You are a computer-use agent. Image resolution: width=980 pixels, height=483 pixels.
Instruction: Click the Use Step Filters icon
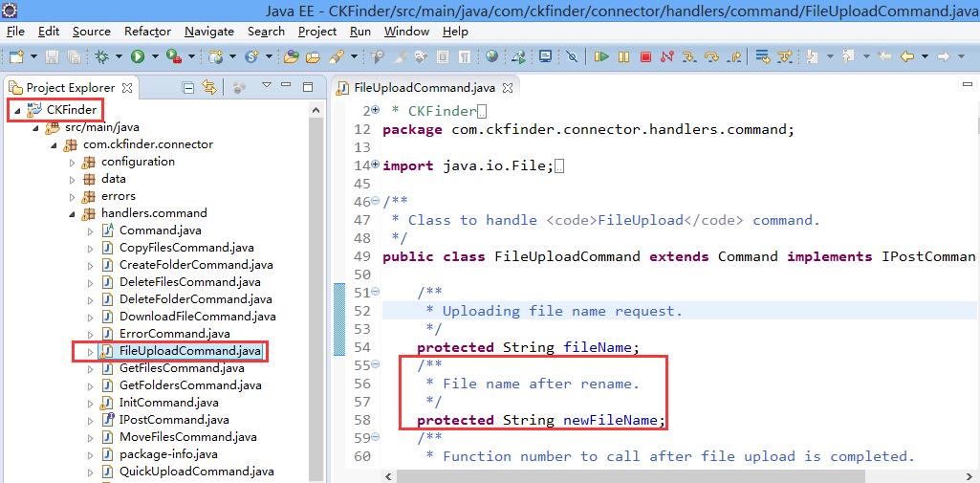click(784, 56)
